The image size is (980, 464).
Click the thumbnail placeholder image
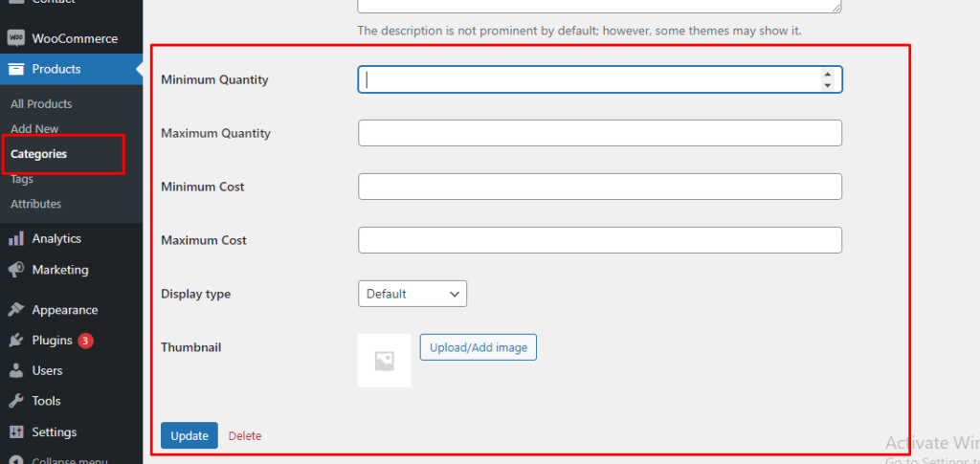[x=385, y=361]
